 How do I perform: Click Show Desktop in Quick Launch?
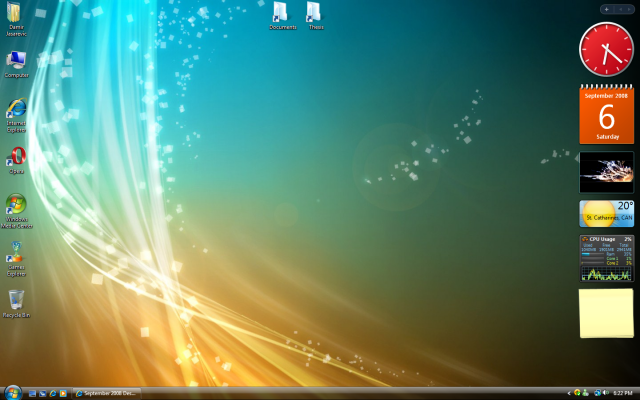pyautogui.click(x=32, y=393)
